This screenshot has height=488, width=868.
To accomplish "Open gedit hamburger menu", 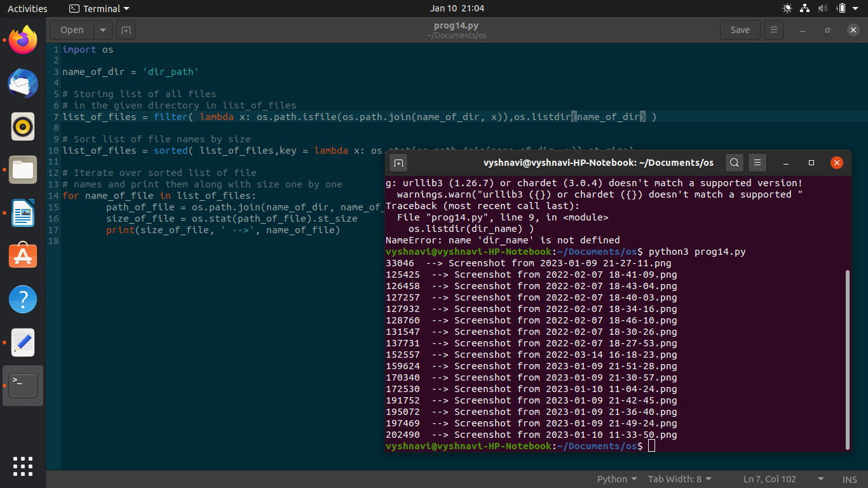I will tap(773, 30).
